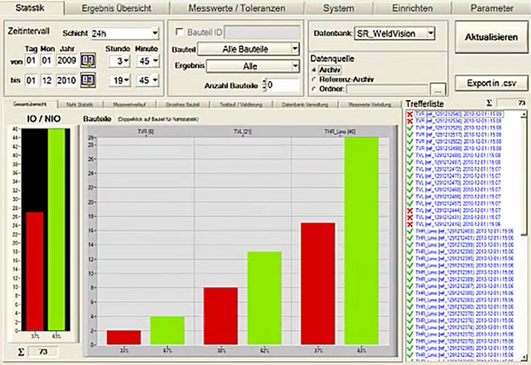The height and width of the screenshot is (365, 531).
Task: Open the 'von' date calendar picker icon
Action: coord(88,61)
